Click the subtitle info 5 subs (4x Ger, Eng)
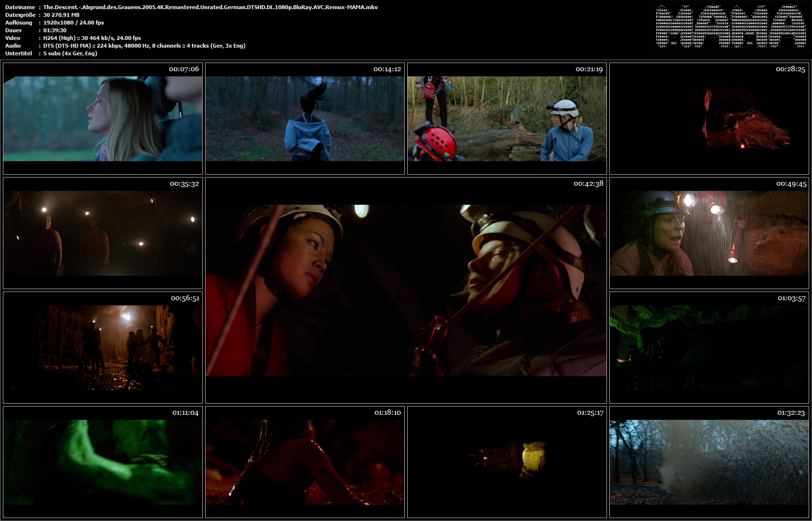 (70, 53)
